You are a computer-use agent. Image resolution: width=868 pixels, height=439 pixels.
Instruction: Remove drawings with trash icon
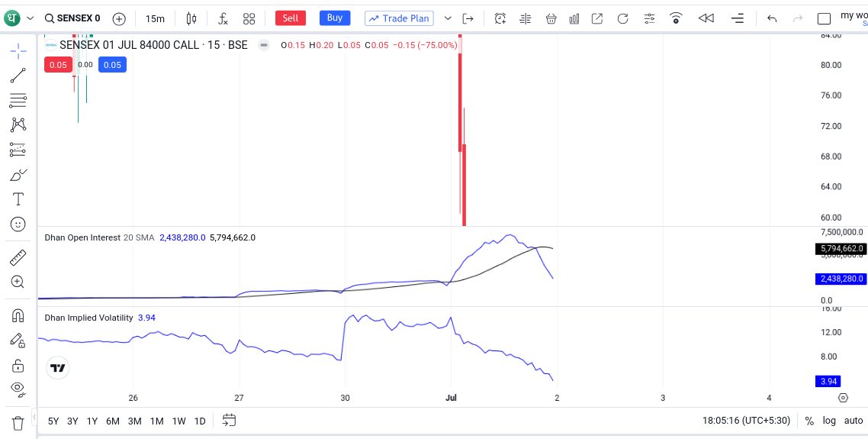18,424
